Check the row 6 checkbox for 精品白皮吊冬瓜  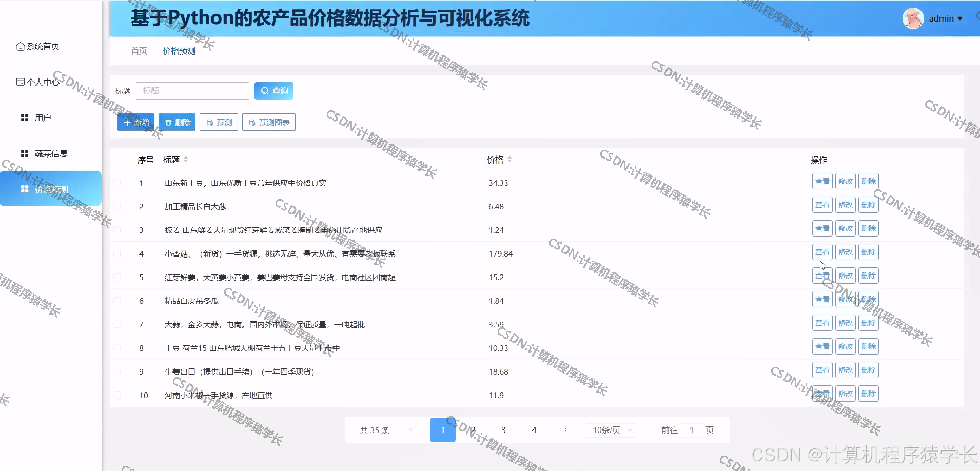coord(117,301)
